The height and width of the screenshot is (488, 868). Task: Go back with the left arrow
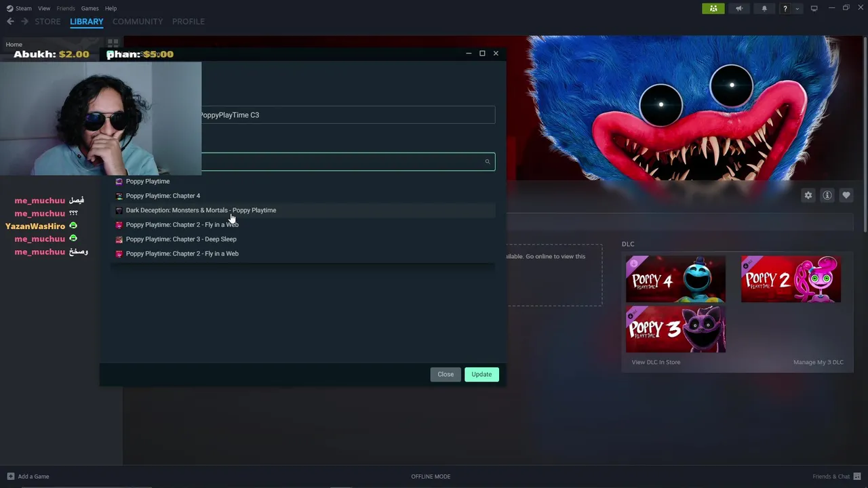coord(10,22)
